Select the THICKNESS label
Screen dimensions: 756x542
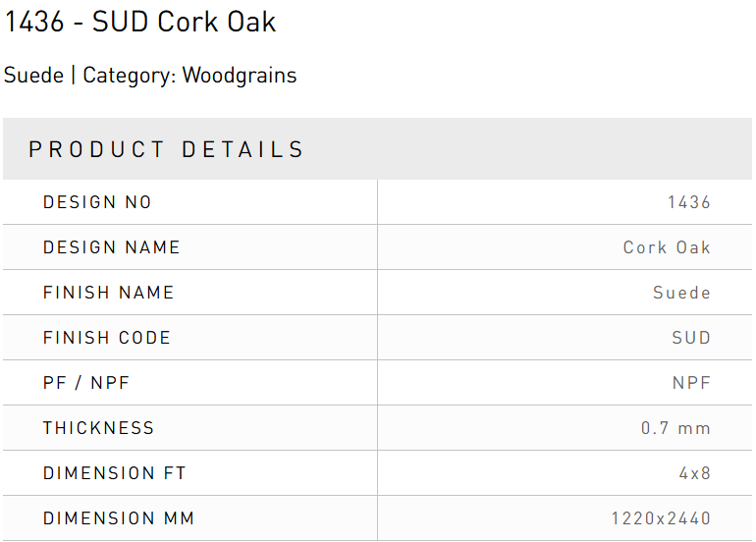coord(98,428)
